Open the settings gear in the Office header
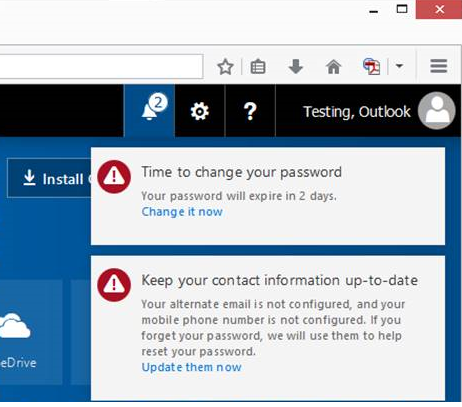The image size is (462, 407). [x=200, y=111]
